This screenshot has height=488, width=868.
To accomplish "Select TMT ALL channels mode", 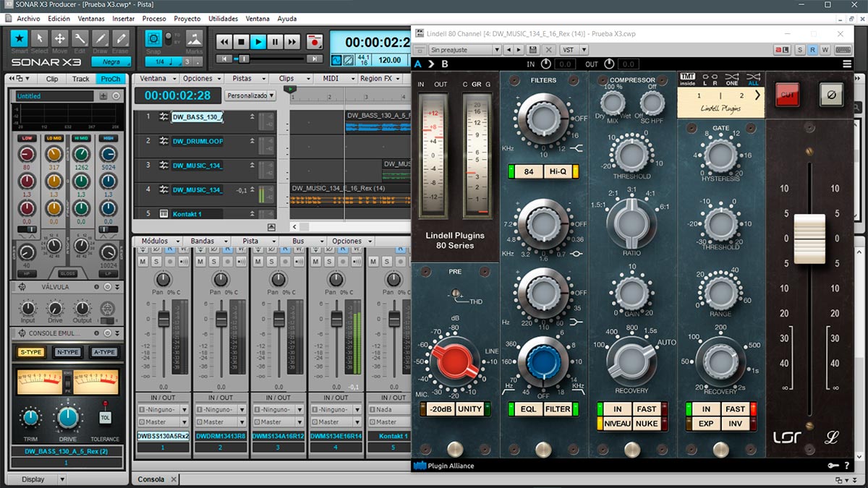I will click(x=753, y=80).
